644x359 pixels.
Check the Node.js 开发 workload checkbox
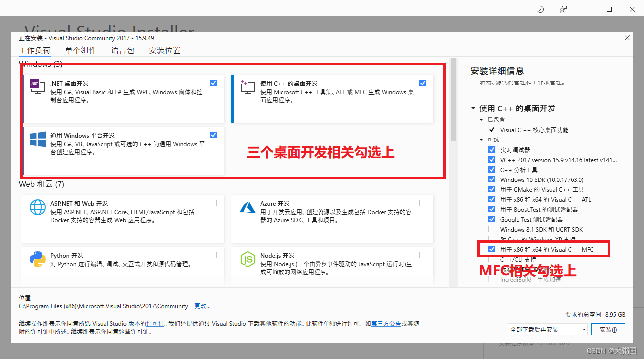pos(423,255)
